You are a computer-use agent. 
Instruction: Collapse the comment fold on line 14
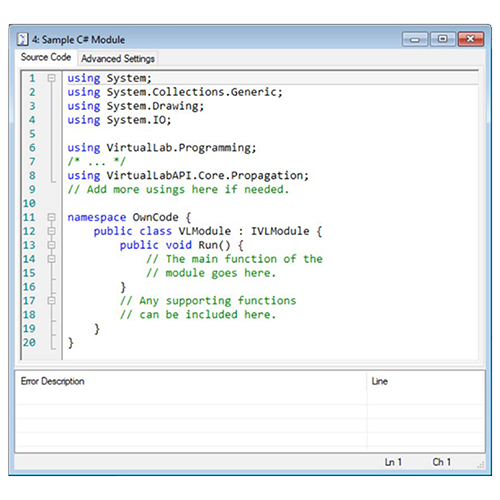(51, 259)
